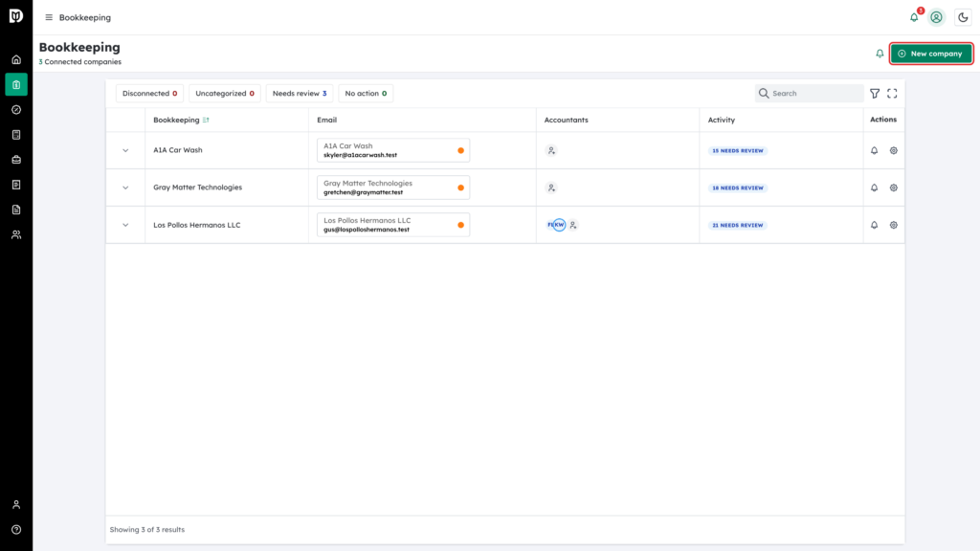The image size is (980, 551).
Task: Click the Gray Matter Technologies company name
Action: 197,187
